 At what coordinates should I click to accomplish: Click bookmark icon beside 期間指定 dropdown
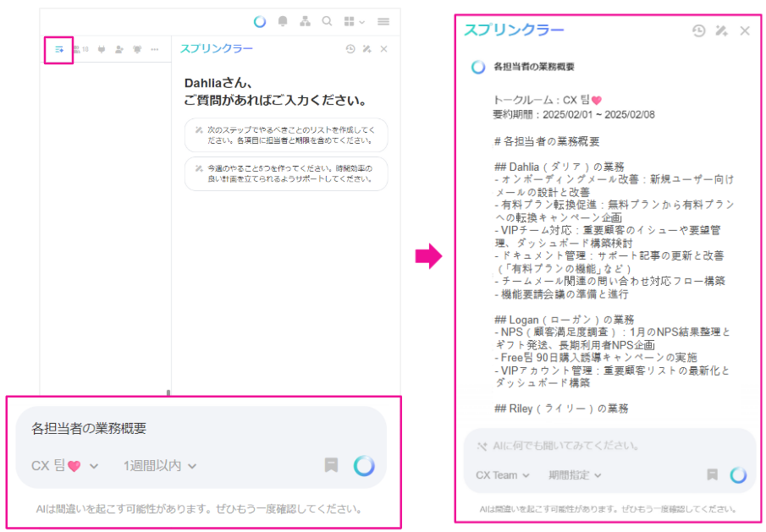coord(713,474)
